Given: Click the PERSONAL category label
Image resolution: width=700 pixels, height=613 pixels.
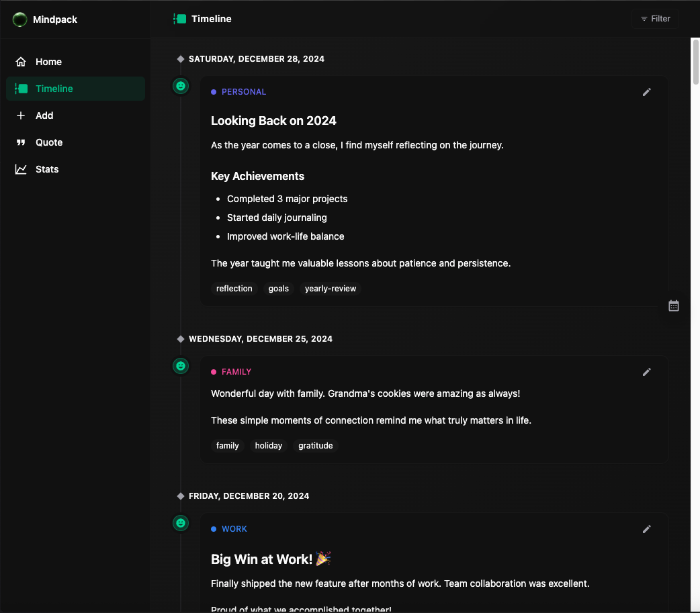Looking at the screenshot, I should [238, 91].
